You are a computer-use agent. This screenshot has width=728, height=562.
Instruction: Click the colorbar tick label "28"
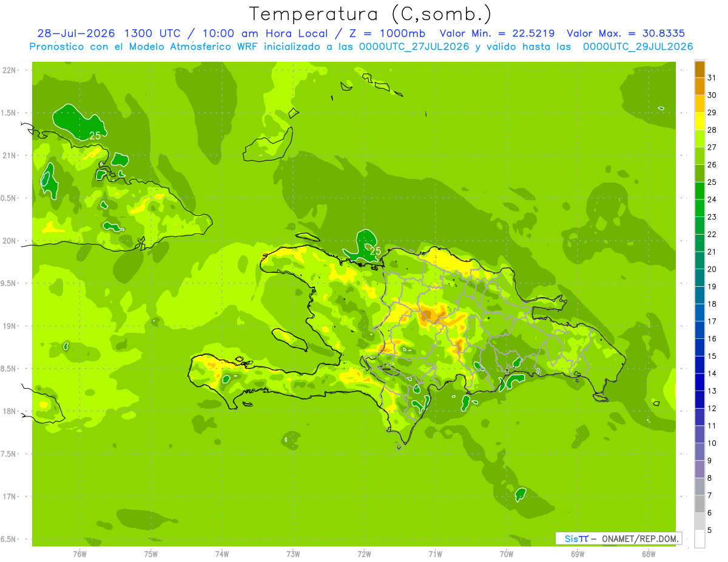[x=712, y=130]
